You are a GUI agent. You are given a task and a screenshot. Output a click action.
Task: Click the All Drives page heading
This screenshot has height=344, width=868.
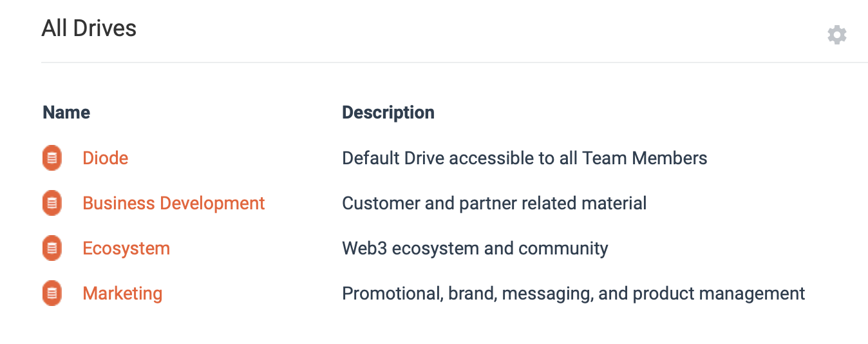pos(89,29)
